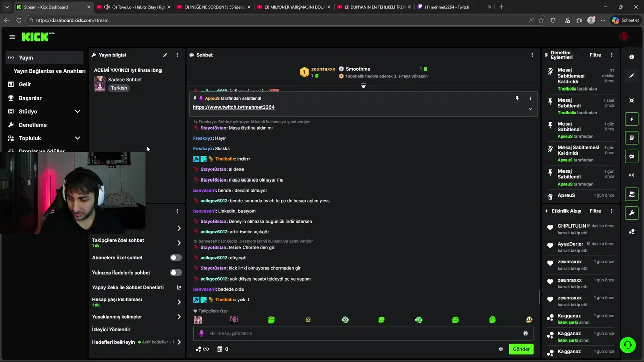The height and width of the screenshot is (362, 644).
Task: Click the Sohbet et Copilot button
Action: coord(625,20)
